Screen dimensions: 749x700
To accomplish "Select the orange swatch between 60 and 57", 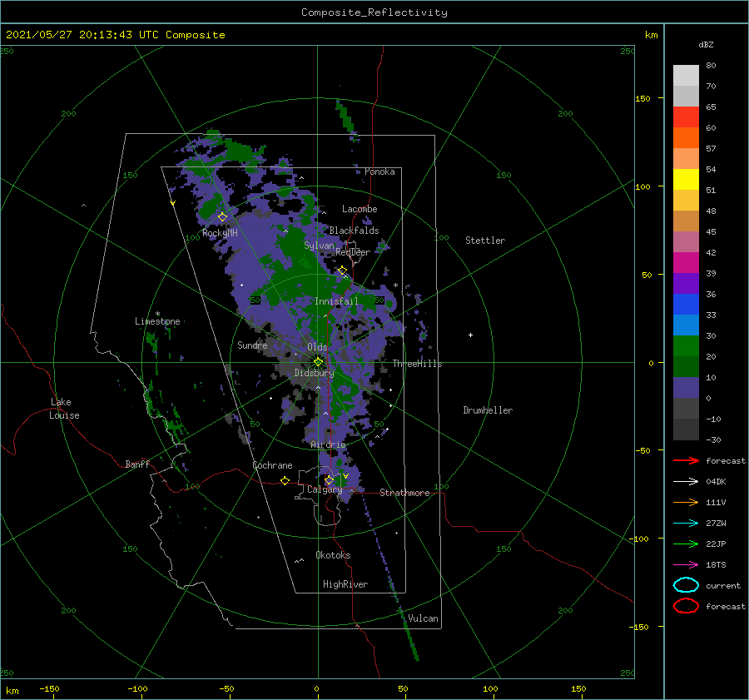I will 686,138.
